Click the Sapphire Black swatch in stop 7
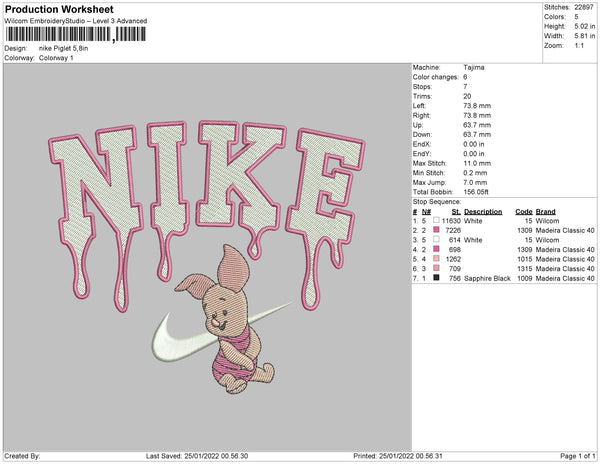Image resolution: width=600 pixels, height=464 pixels. click(436, 278)
